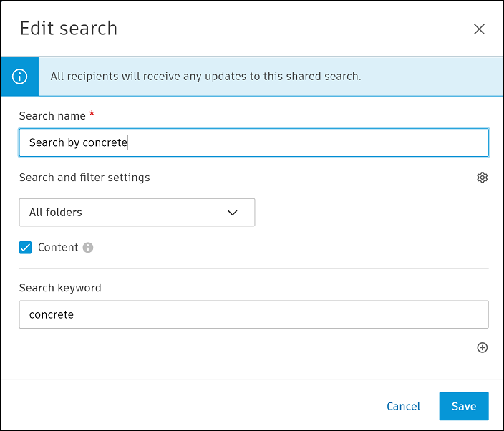Click the Content checkbox label text
Screen dimensions: 504x431
pyautogui.click(x=58, y=248)
